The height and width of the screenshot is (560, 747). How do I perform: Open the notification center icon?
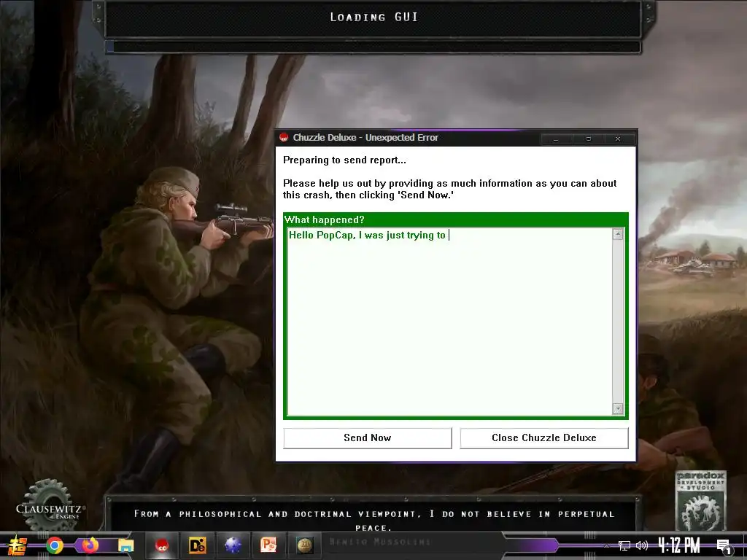[724, 546]
